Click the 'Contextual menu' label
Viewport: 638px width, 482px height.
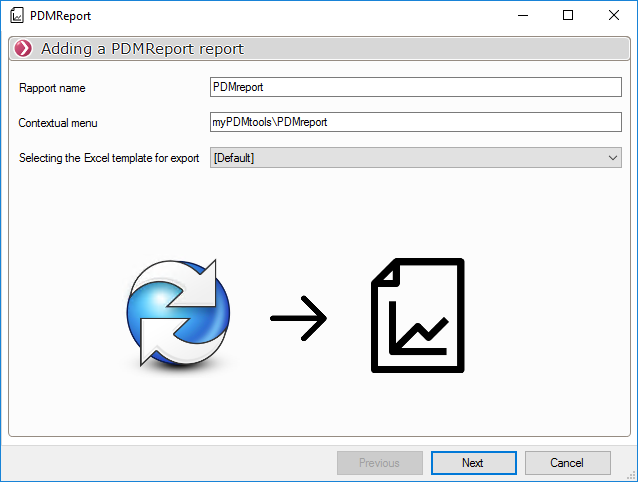coord(58,123)
